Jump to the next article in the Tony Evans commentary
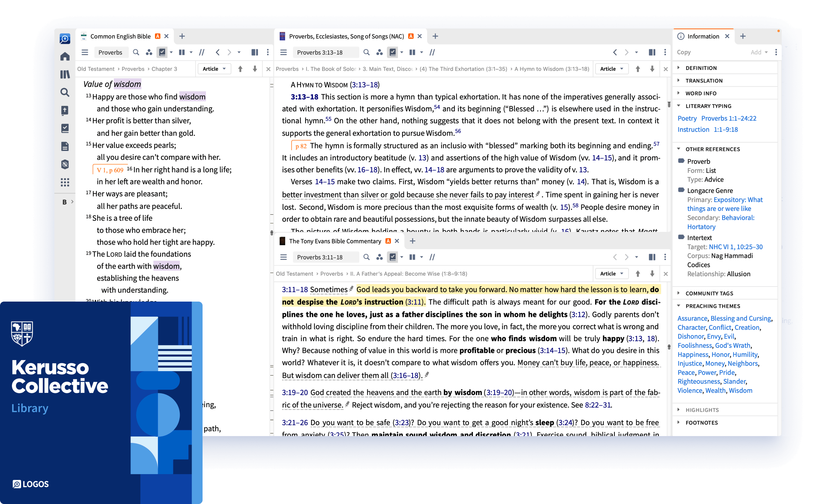Image resolution: width=817 pixels, height=504 pixels. pos(652,274)
